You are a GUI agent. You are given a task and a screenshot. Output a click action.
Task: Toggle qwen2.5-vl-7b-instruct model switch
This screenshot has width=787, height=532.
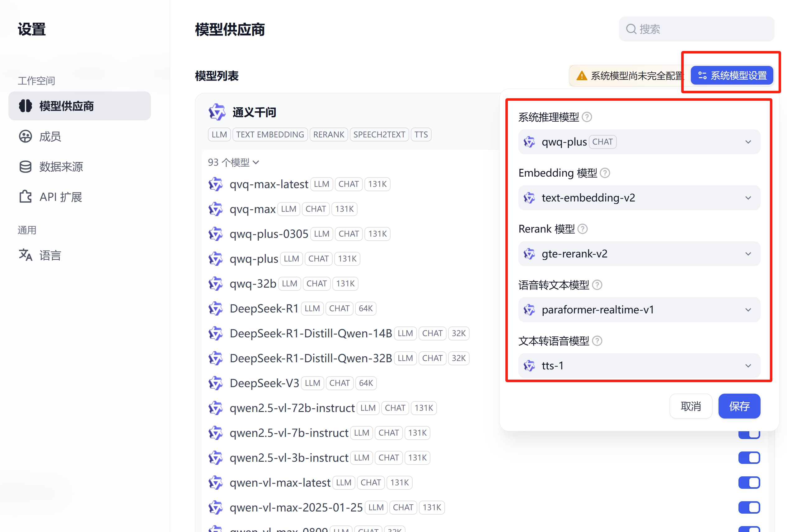[749, 435]
